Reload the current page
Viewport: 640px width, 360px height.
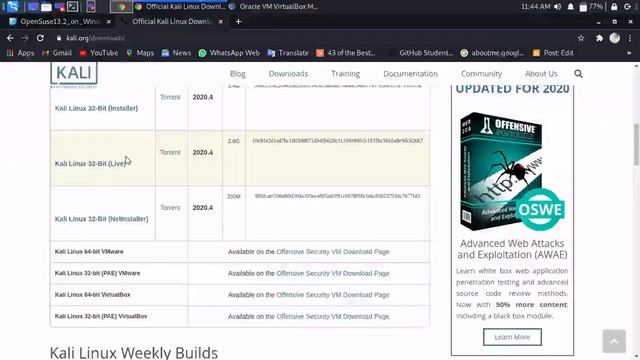40,38
